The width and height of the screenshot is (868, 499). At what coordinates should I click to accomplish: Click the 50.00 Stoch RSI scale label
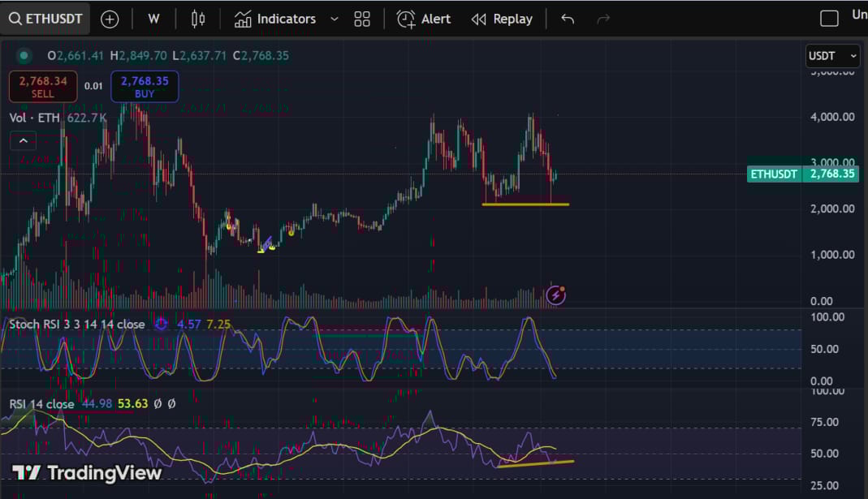[825, 349]
